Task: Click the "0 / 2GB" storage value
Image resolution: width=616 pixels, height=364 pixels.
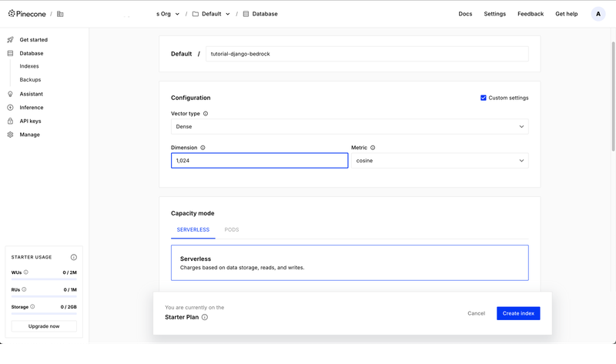Action: coord(69,307)
